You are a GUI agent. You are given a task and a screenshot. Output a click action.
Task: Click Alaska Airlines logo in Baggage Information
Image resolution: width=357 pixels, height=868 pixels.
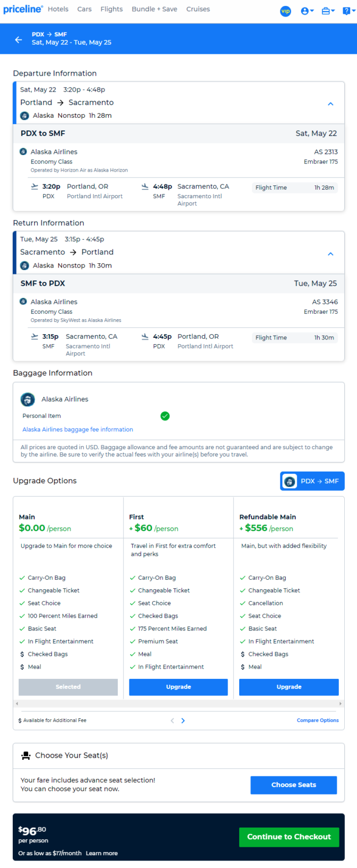pos(28,399)
